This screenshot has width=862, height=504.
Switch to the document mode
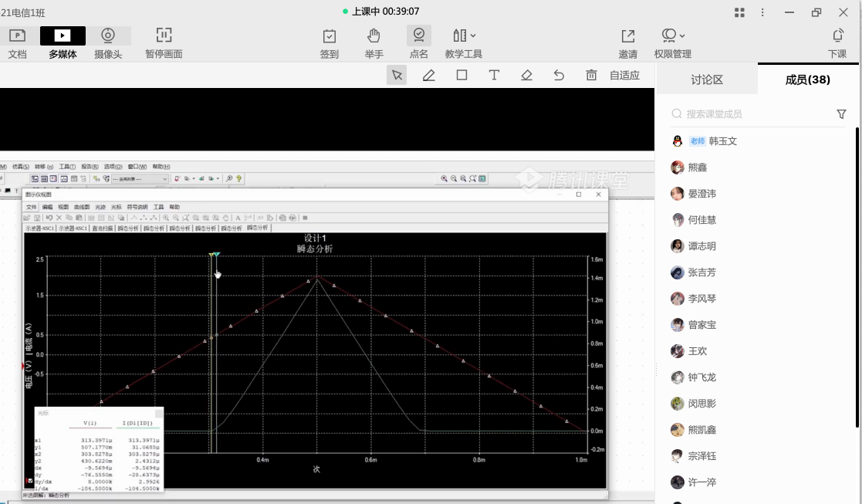click(x=17, y=42)
